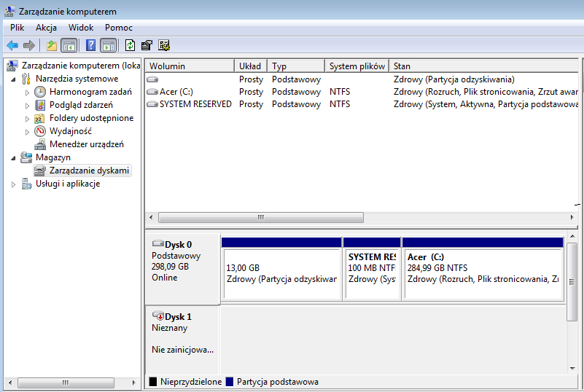Select Menedżer urządzeń in the tree
Image resolution: width=584 pixels, height=392 pixels.
[87, 144]
